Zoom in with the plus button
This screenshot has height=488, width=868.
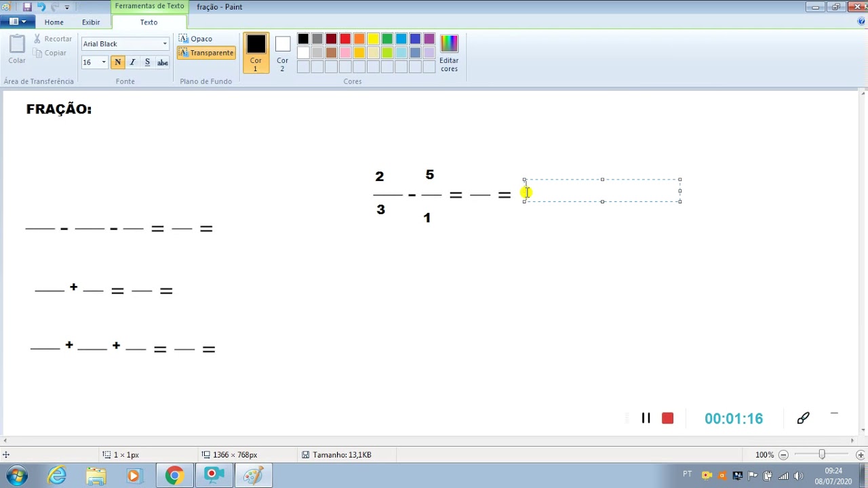pyautogui.click(x=861, y=455)
